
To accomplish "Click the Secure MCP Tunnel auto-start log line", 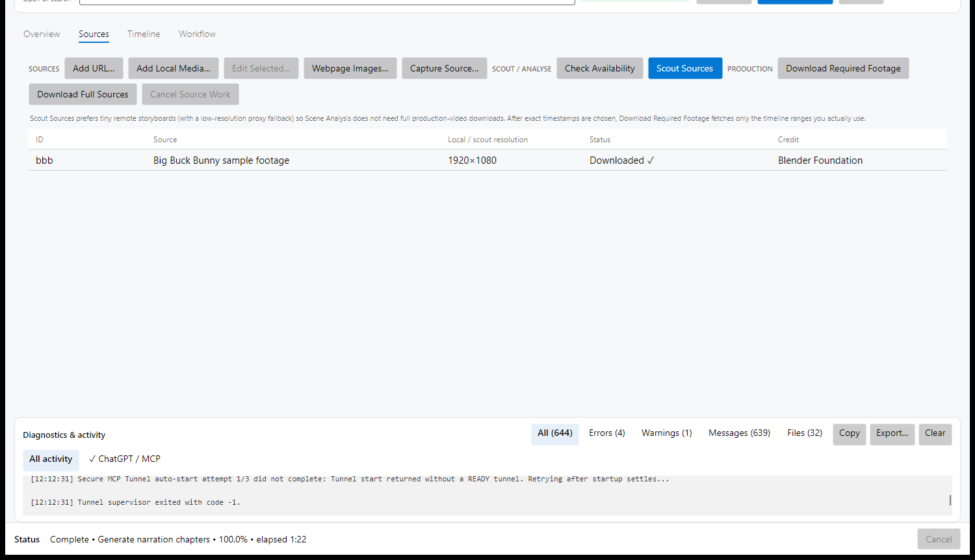I will click(350, 479).
